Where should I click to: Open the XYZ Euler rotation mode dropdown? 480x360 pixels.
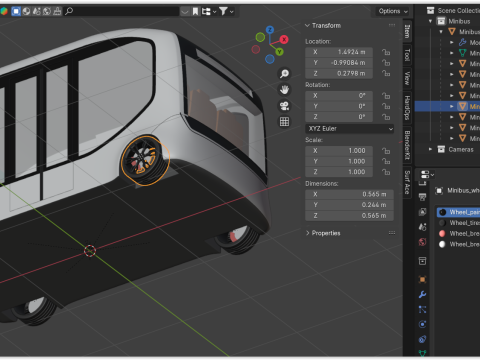pos(349,129)
